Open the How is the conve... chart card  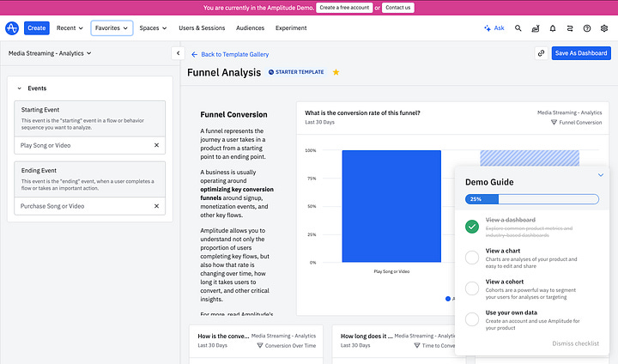click(223, 336)
